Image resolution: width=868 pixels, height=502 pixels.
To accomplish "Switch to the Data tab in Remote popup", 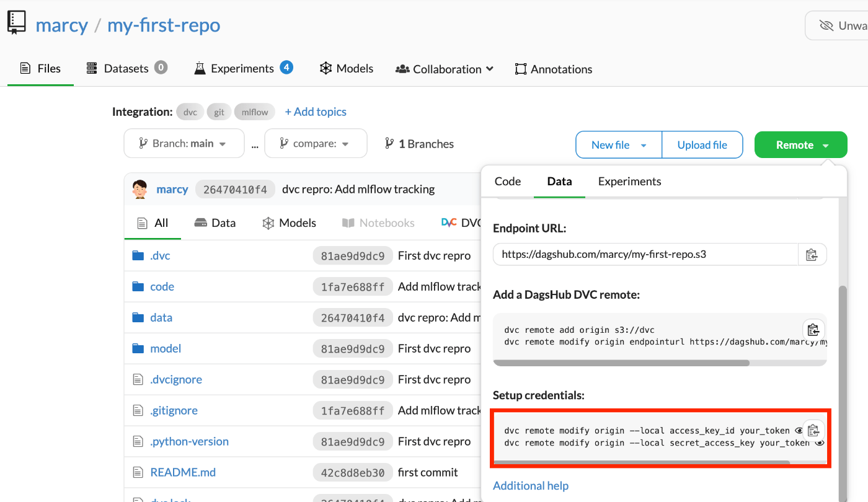I will 559,182.
